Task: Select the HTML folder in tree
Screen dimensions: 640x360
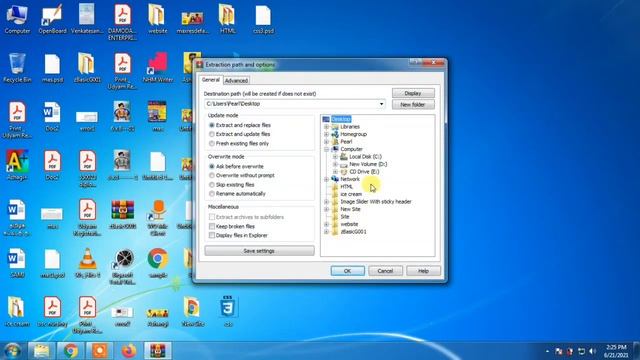Action: pos(347,187)
